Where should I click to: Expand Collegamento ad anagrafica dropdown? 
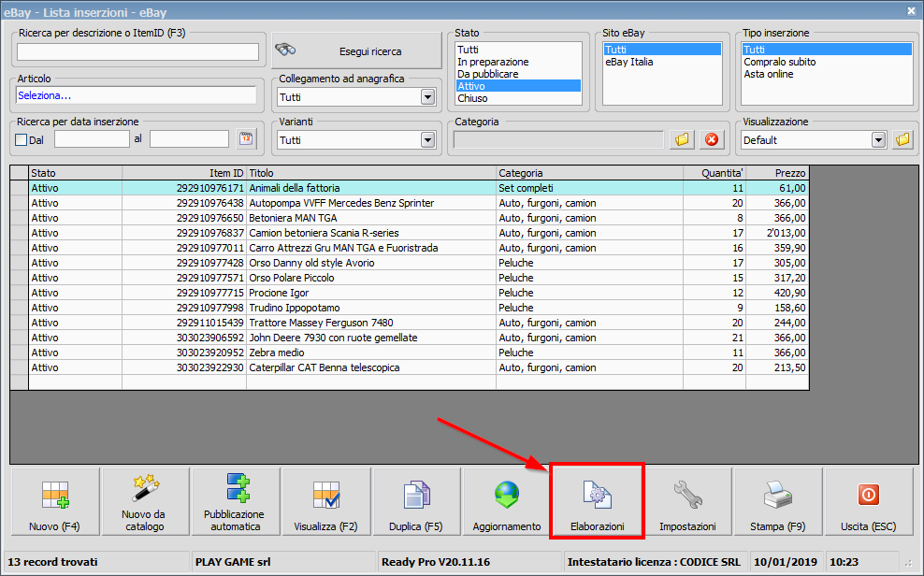[x=427, y=97]
